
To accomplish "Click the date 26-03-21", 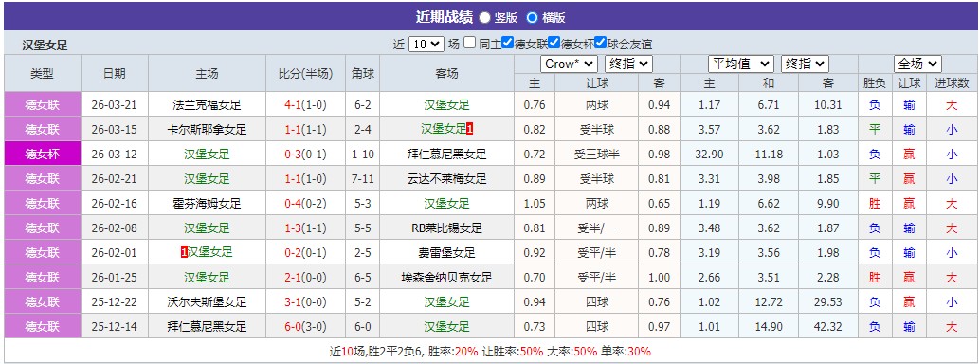I will [115, 105].
